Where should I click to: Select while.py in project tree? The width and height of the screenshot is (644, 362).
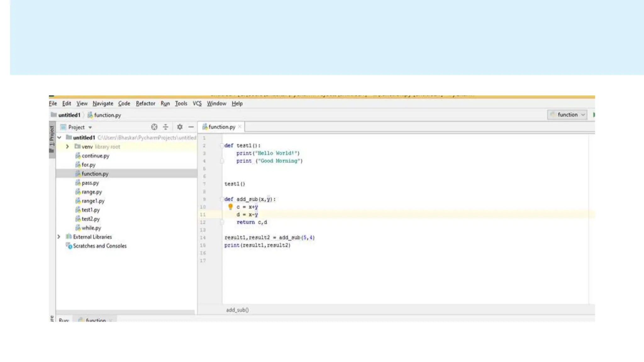click(88, 228)
